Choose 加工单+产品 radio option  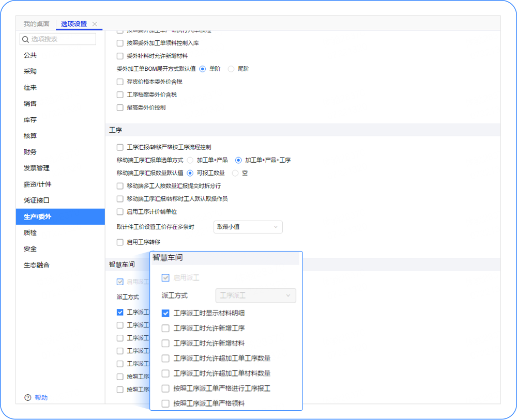[x=190, y=160]
